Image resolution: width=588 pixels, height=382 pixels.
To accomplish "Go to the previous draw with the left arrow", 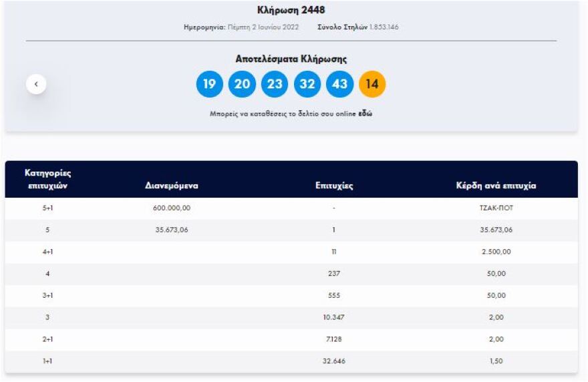I will pyautogui.click(x=36, y=84).
